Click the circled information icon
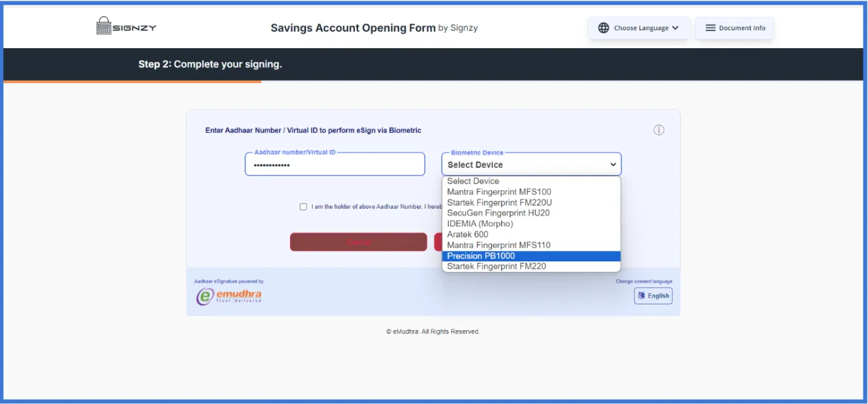868x404 pixels. [x=659, y=130]
